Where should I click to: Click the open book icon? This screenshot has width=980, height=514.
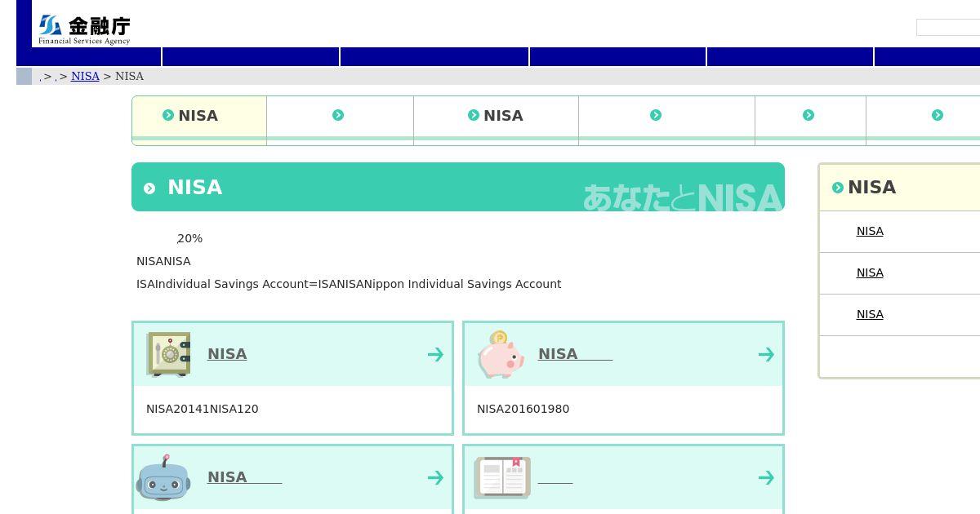pos(502,477)
